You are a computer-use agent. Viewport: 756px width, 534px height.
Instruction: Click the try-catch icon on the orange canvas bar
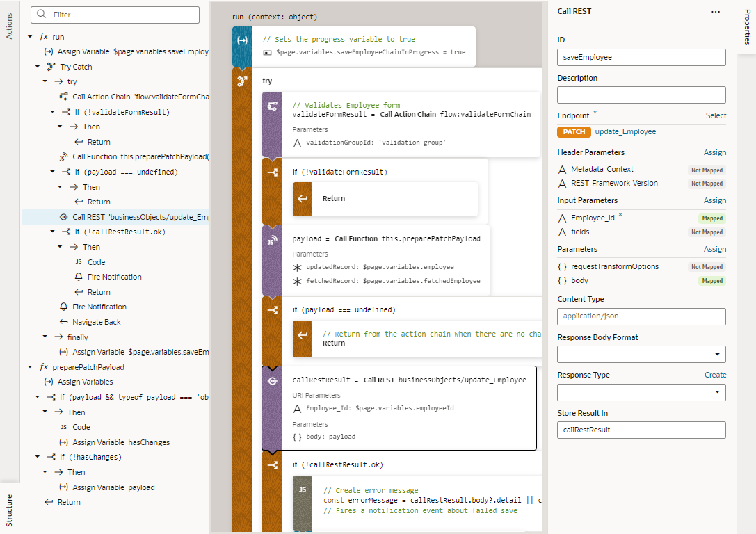242,81
